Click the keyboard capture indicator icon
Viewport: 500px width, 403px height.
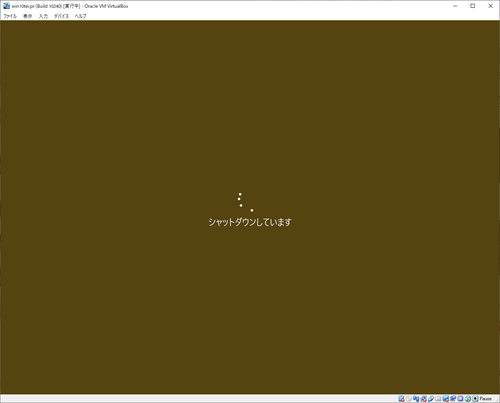475,399
